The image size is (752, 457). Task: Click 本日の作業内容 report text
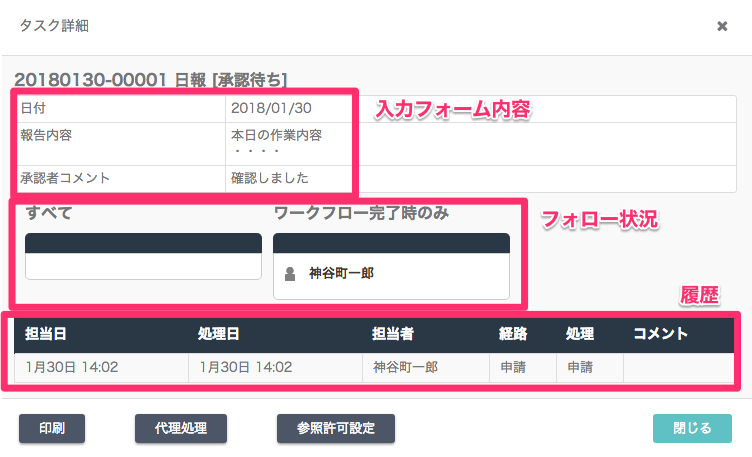coord(276,135)
